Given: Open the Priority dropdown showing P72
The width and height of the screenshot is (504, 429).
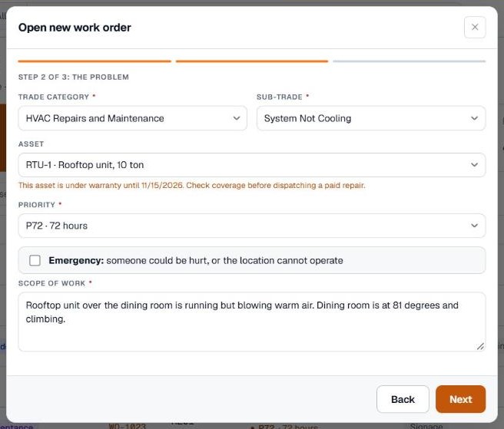Looking at the screenshot, I should click(252, 226).
